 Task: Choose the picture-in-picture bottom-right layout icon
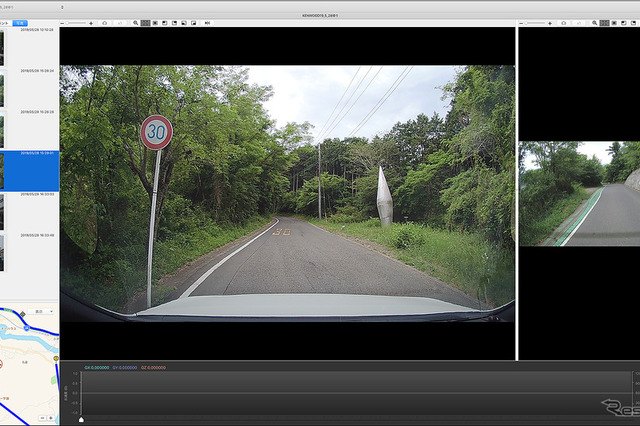(193, 23)
